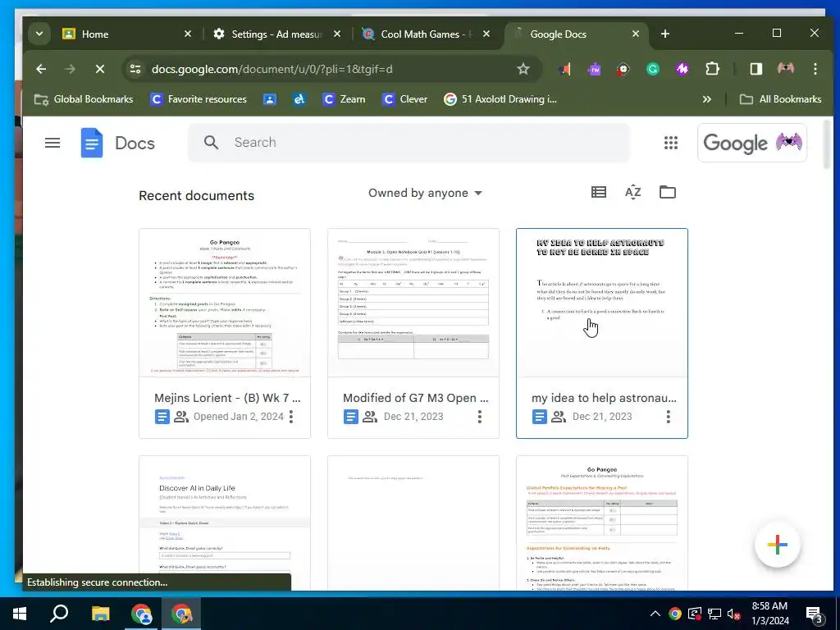Switch to list view layout icon
This screenshot has height=630, width=840.
[x=598, y=192]
